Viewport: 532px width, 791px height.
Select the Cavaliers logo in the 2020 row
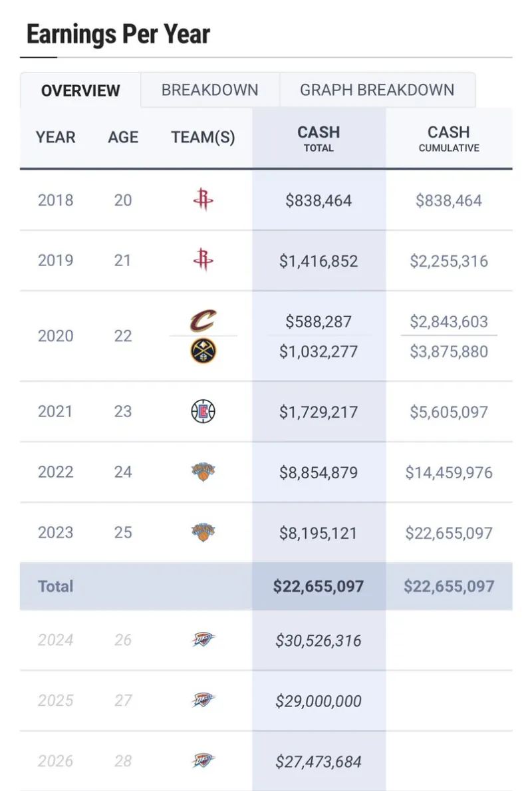coord(203,321)
